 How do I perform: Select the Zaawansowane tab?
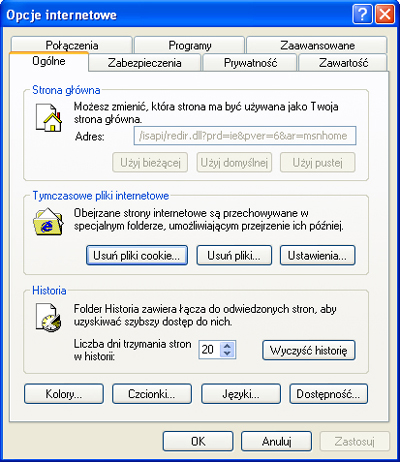[317, 45]
